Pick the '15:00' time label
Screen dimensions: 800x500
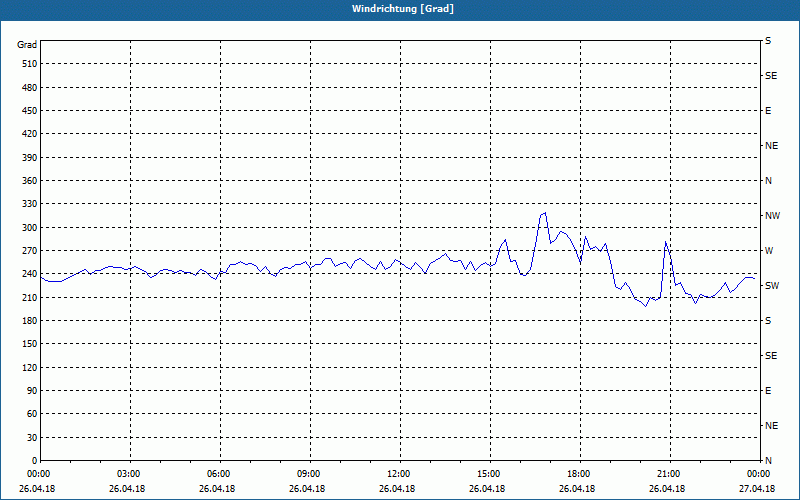pyautogui.click(x=489, y=474)
